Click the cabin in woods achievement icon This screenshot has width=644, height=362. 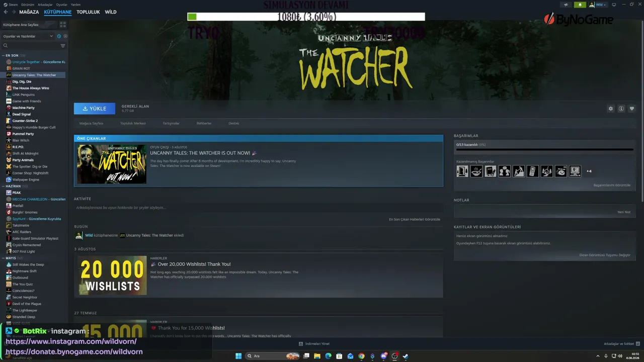pyautogui.click(x=547, y=171)
